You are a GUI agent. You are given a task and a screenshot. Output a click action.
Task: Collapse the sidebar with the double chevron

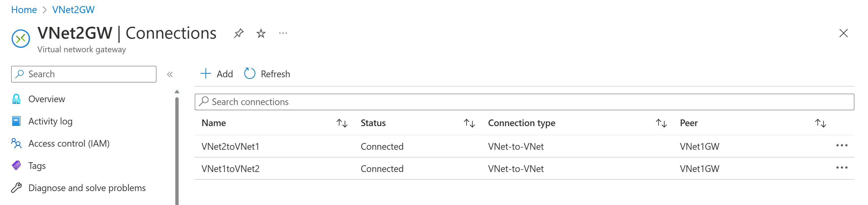pyautogui.click(x=170, y=74)
